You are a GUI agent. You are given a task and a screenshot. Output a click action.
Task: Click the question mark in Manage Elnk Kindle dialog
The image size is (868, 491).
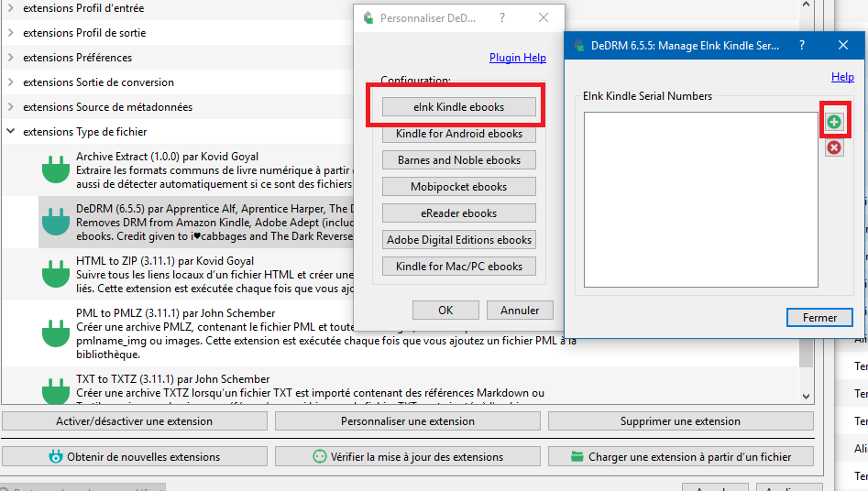pos(802,46)
